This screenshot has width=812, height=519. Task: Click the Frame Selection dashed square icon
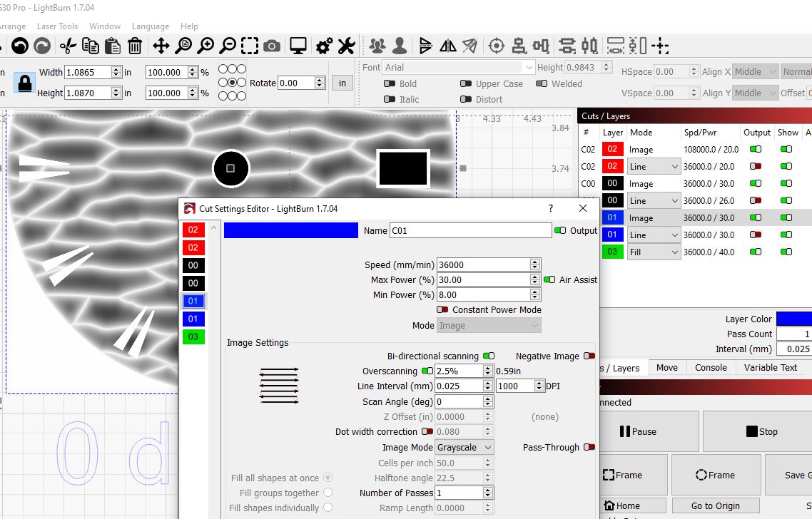(250, 46)
